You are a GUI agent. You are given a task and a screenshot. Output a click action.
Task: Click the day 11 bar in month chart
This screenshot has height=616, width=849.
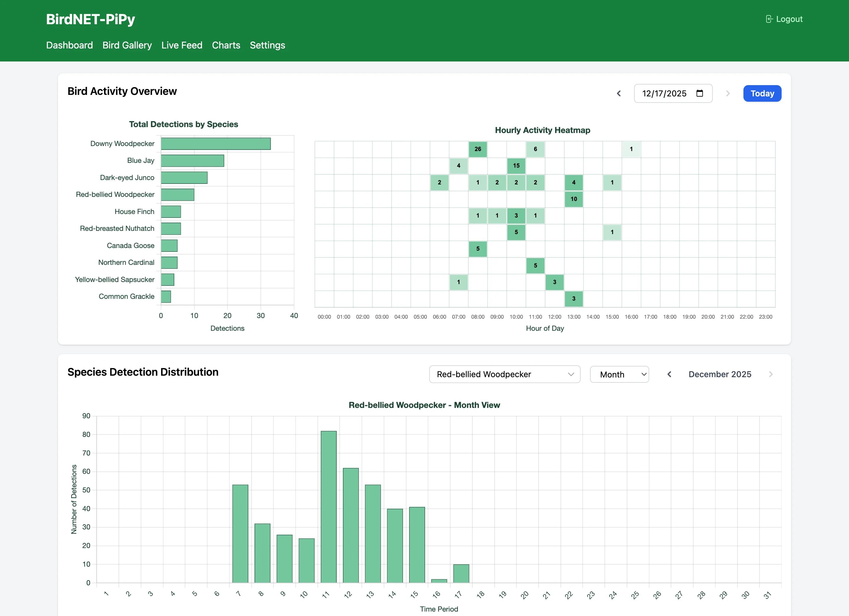pyautogui.click(x=328, y=507)
